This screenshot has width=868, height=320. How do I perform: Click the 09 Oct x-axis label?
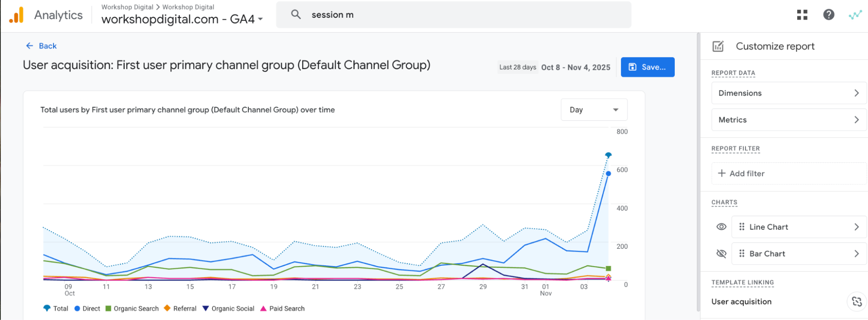69,290
